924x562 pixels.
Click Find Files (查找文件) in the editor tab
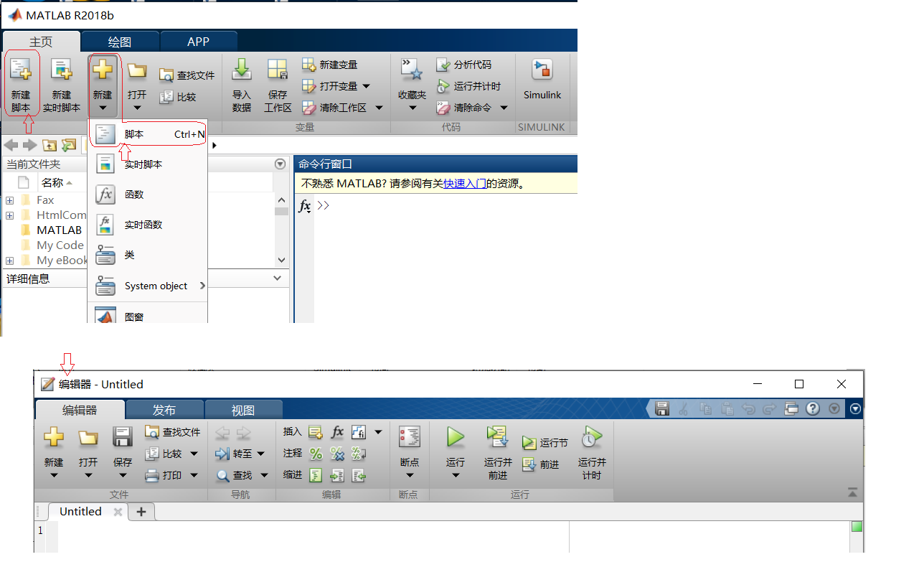point(172,432)
